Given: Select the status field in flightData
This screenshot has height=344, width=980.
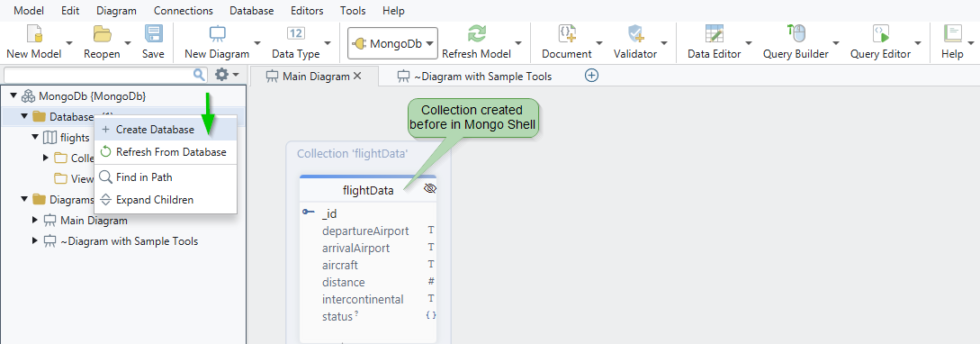Looking at the screenshot, I should pos(337,316).
